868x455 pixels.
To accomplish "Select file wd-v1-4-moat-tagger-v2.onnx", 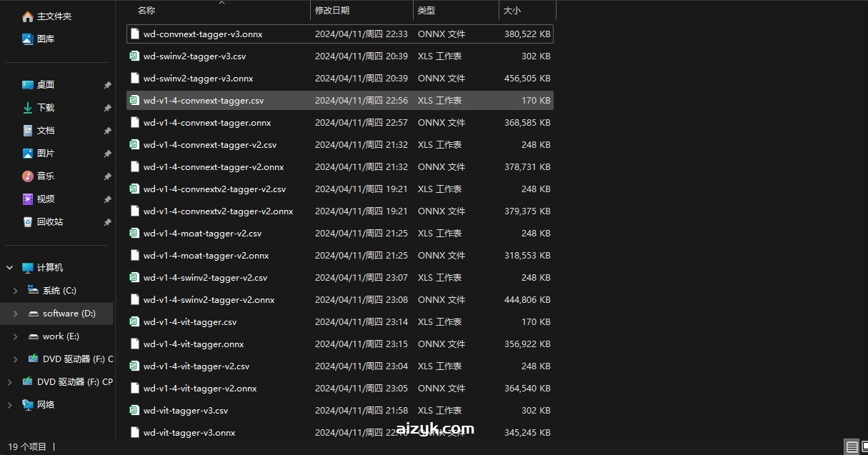I will 206,256.
